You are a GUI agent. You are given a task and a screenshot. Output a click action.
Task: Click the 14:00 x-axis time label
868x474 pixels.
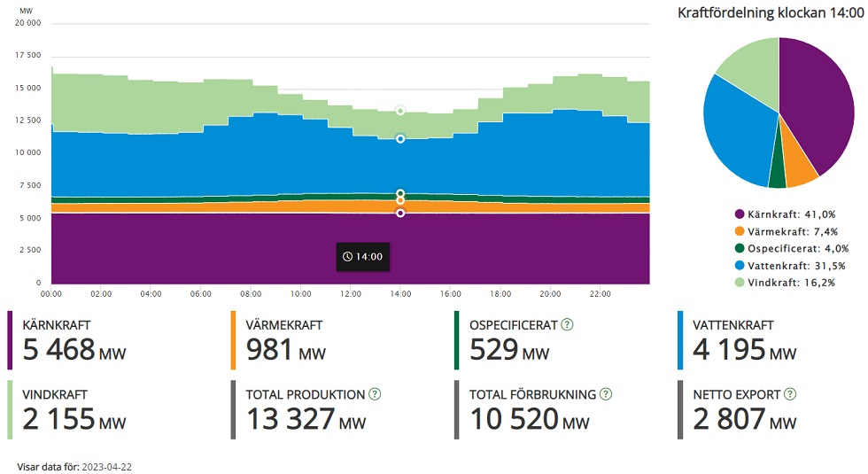400,294
